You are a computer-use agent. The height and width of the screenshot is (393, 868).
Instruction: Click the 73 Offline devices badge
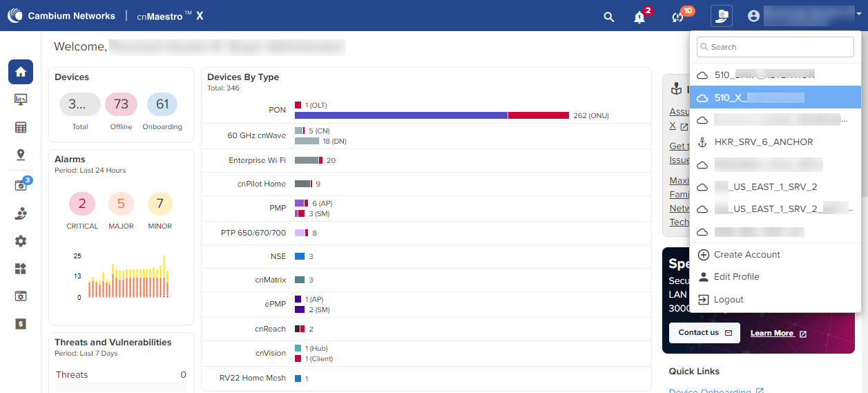coord(121,104)
